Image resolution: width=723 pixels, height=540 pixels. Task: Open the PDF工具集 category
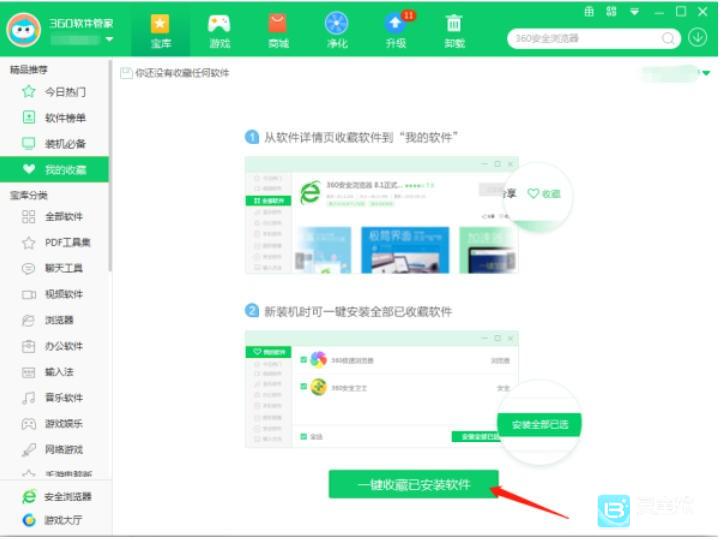[x=54, y=242]
